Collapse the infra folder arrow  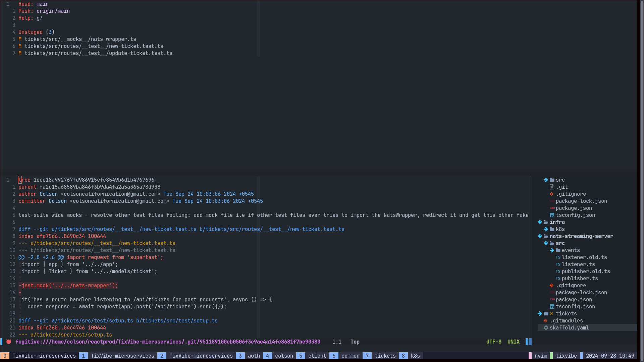click(x=540, y=222)
